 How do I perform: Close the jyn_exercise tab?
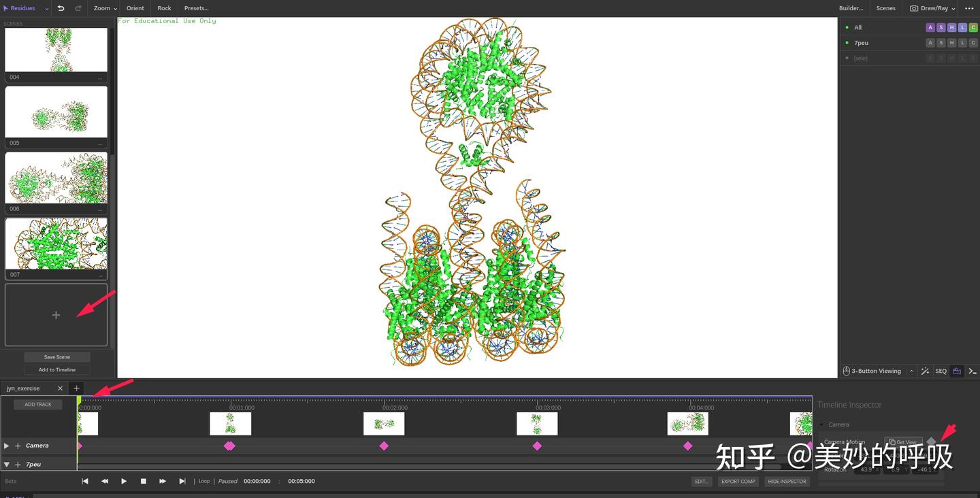click(60, 388)
